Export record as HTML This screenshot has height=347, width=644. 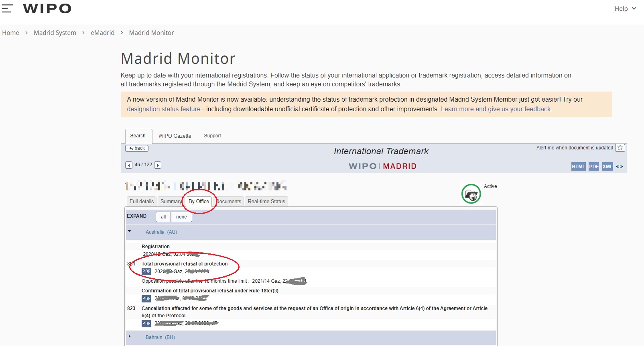[x=578, y=167]
